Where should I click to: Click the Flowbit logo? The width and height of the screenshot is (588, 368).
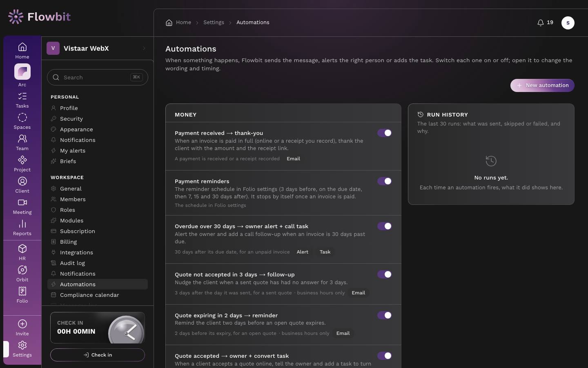click(39, 17)
